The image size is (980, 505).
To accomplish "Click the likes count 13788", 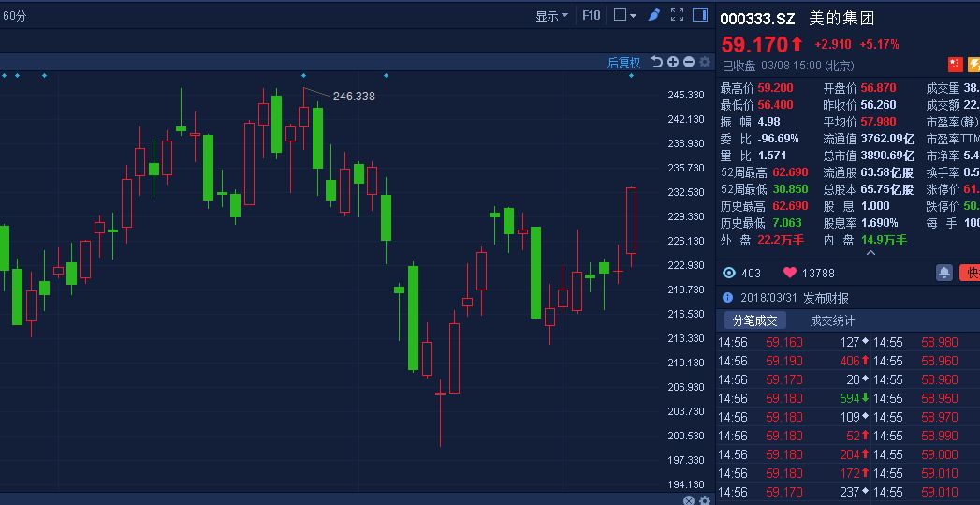I will tap(819, 274).
